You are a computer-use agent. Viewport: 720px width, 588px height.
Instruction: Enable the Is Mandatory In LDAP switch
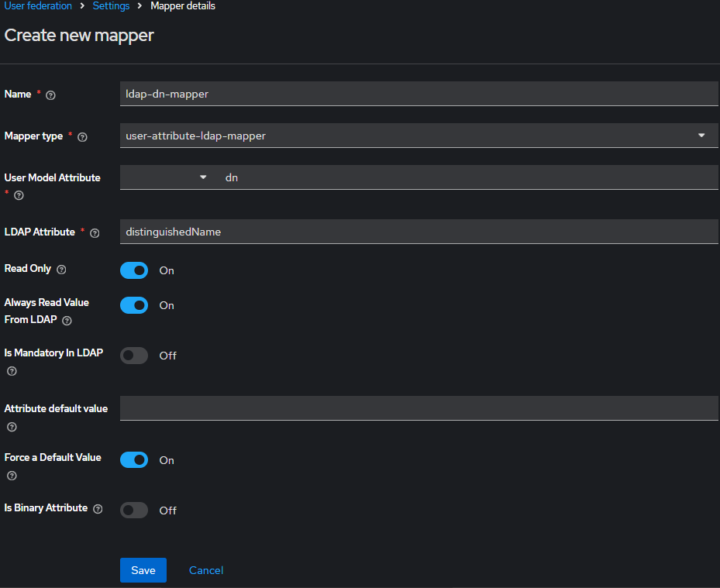(x=134, y=356)
